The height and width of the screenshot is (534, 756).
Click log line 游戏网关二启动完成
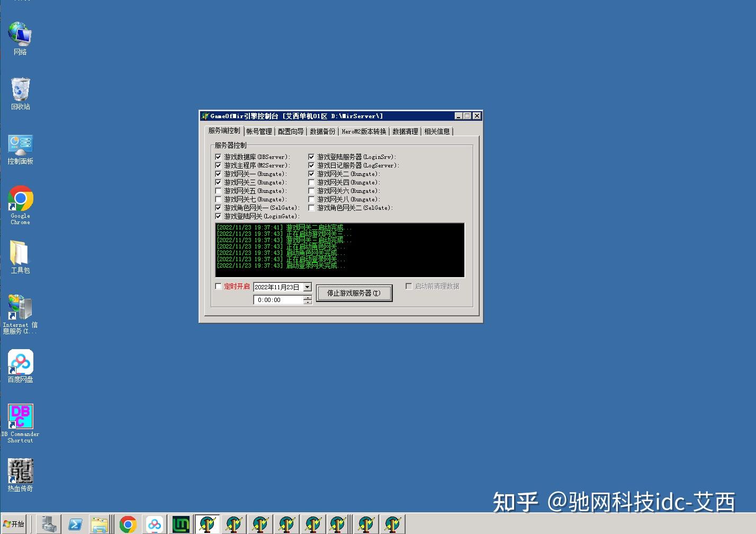(x=284, y=227)
